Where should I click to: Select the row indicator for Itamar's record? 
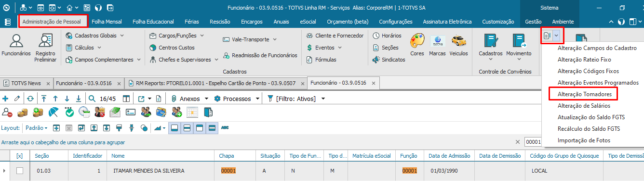click(5, 171)
